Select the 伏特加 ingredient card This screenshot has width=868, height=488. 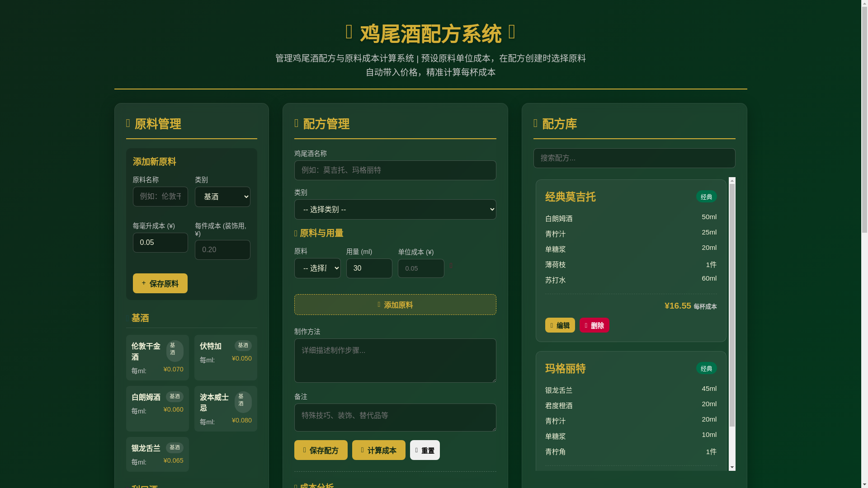click(226, 357)
